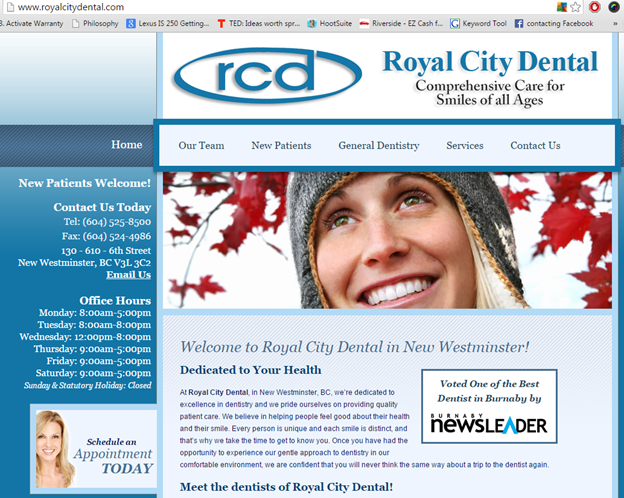Click the Tel: (604) 525-8500 phone number
The image size is (624, 498).
[107, 222]
